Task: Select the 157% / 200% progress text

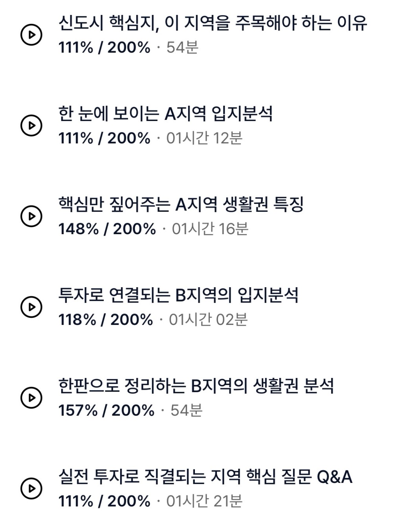Action: tap(106, 411)
